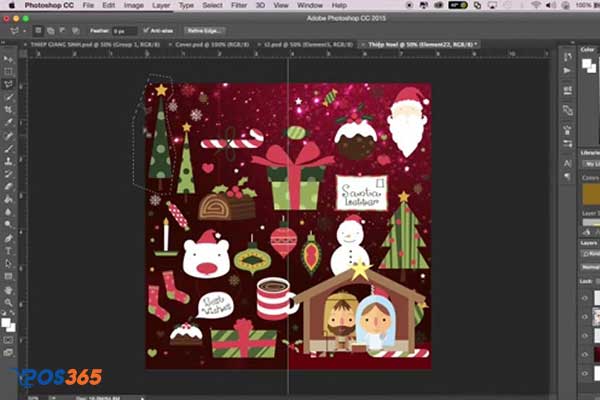Select the Zoom tool

click(8, 302)
